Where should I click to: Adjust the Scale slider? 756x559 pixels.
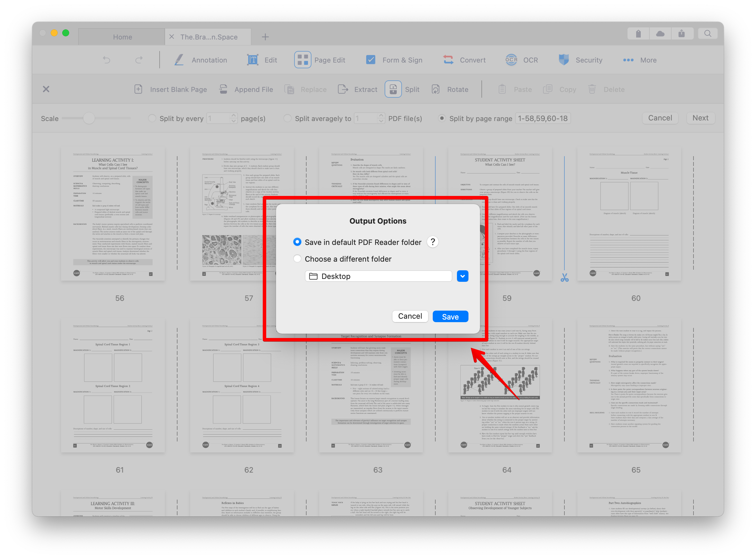pos(89,118)
